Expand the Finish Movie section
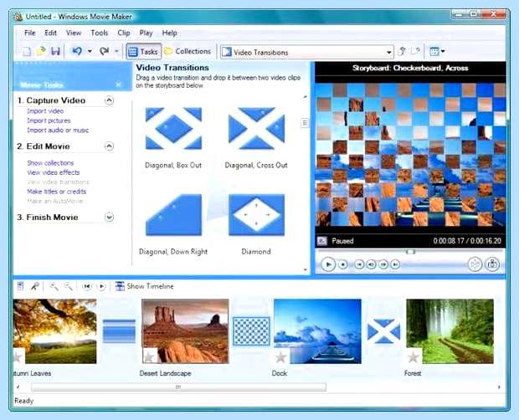 (x=109, y=218)
